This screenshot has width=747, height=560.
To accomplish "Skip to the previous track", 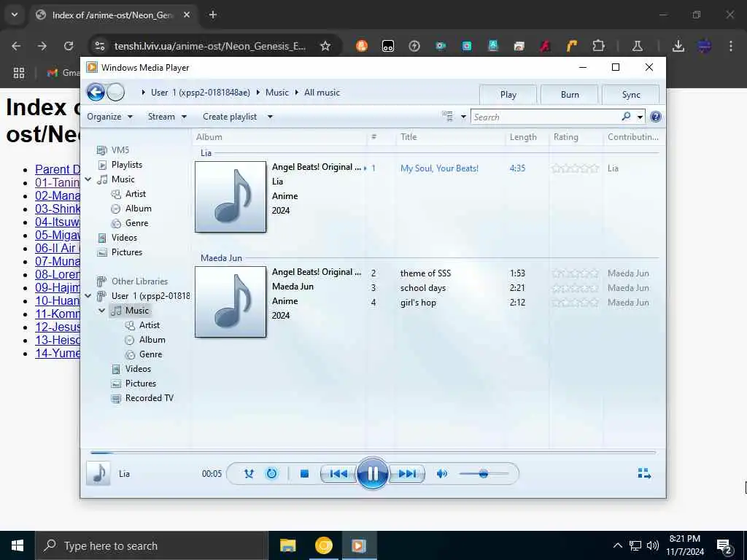I will [x=338, y=474].
